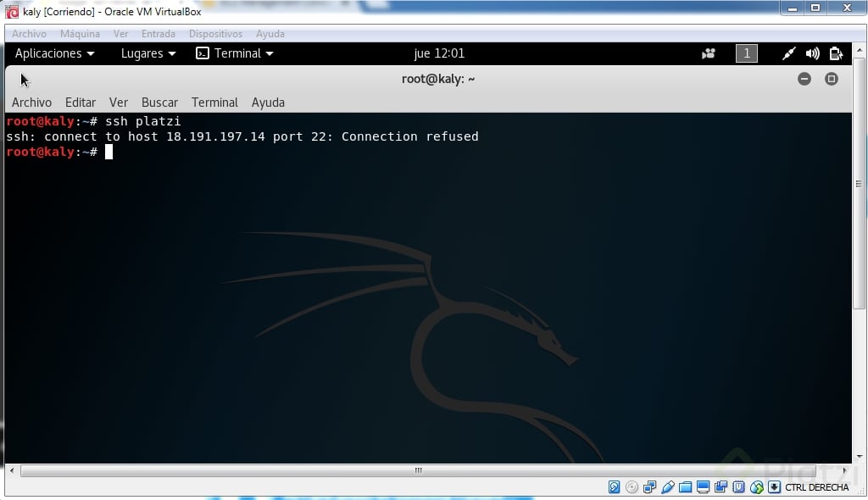Click the mouse integration globe icon
868x500 pixels.
coord(757,487)
